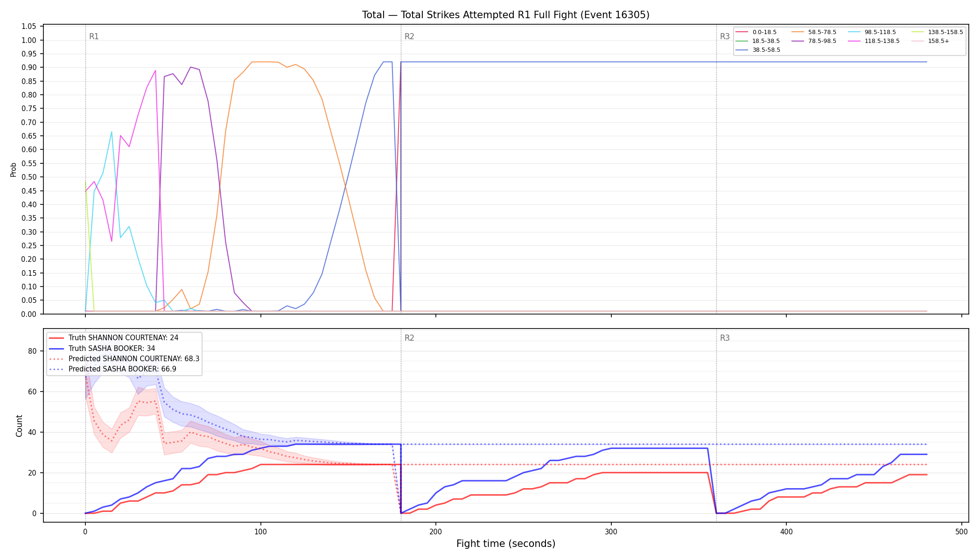Click the 1.00 tick on Prob axis

(29, 40)
